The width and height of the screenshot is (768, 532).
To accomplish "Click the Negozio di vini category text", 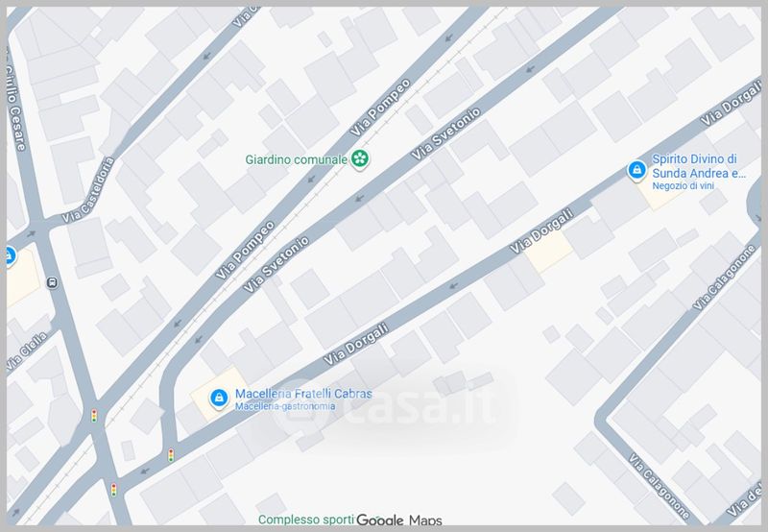I will (683, 186).
